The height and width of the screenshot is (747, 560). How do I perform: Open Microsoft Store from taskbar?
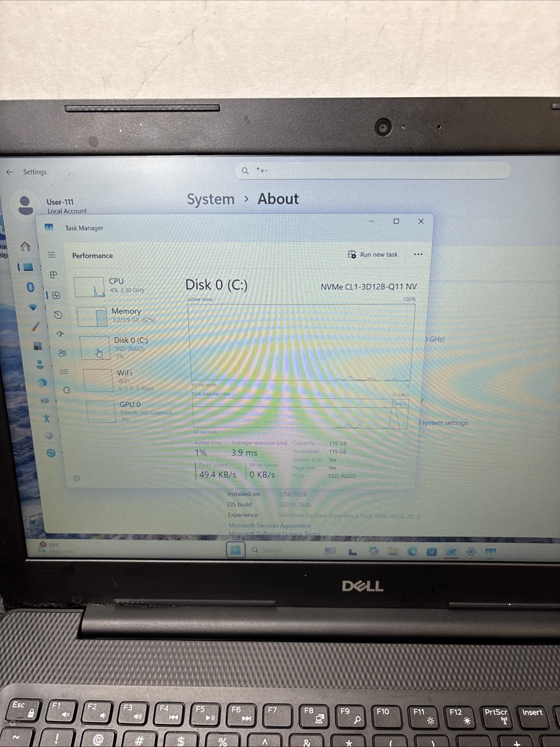tap(432, 552)
